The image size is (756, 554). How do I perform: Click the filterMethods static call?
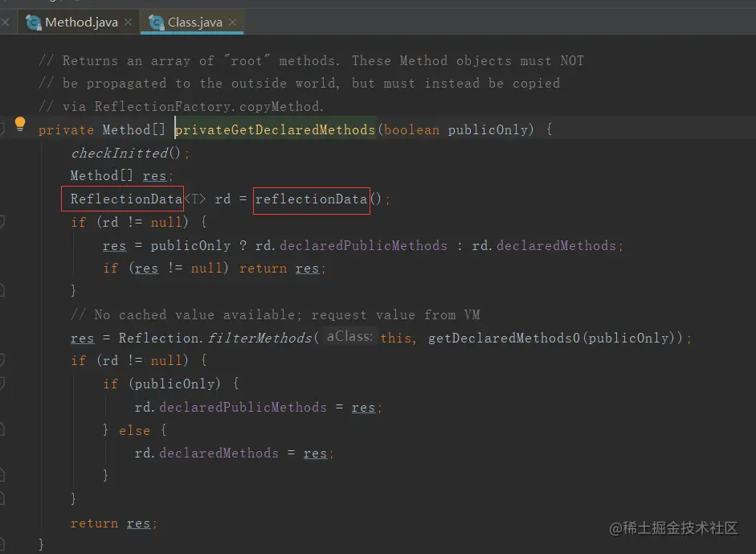tap(259, 338)
